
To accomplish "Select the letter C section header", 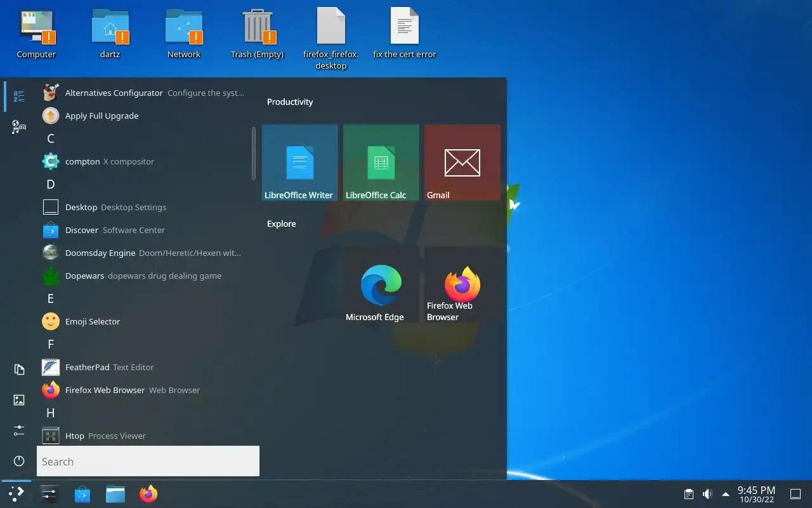I will [x=51, y=138].
